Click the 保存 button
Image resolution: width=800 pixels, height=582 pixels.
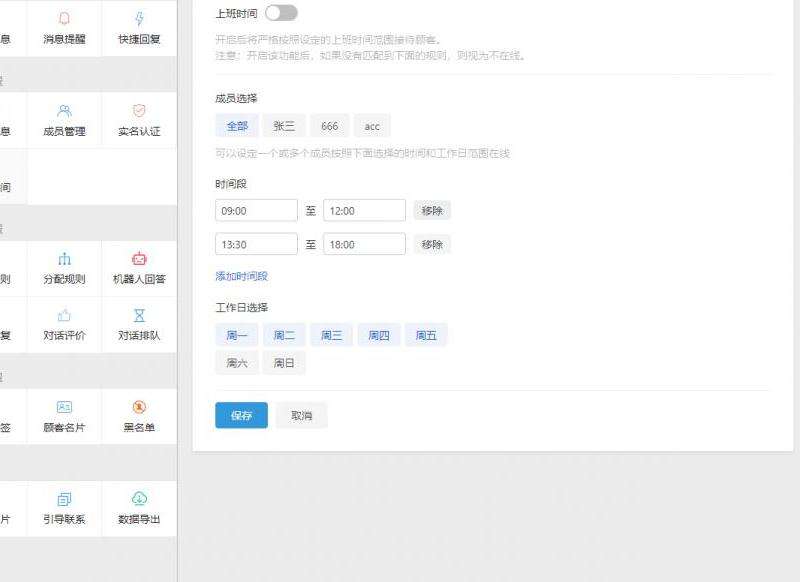pyautogui.click(x=241, y=415)
